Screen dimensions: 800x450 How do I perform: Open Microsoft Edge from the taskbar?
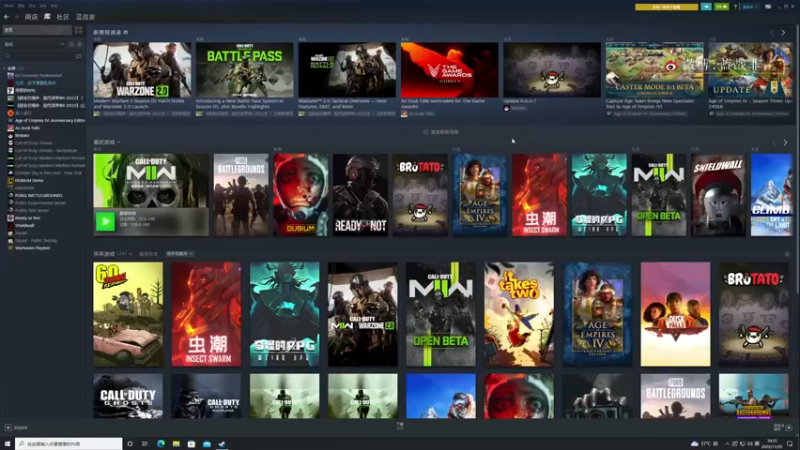tap(161, 444)
